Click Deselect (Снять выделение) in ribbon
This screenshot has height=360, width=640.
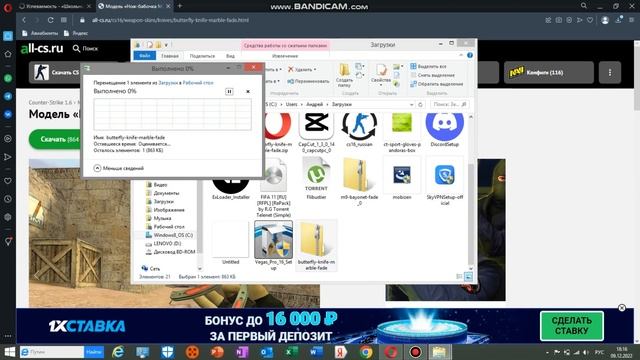(432, 75)
